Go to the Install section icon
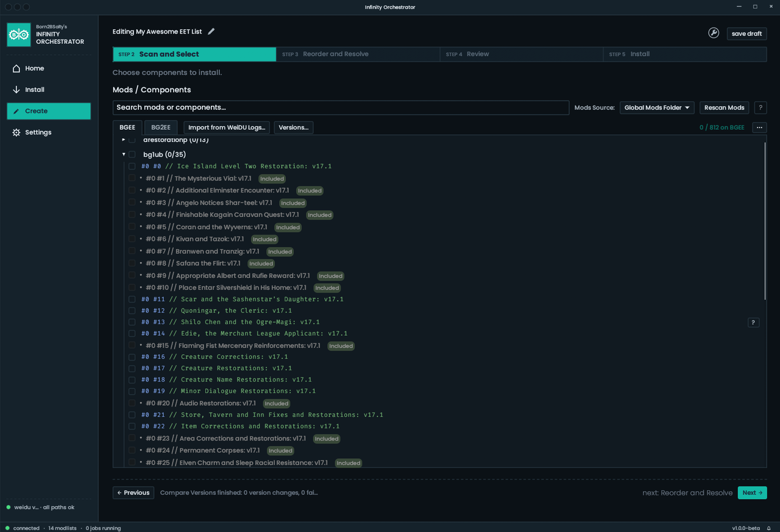This screenshot has height=532, width=780. [16, 90]
